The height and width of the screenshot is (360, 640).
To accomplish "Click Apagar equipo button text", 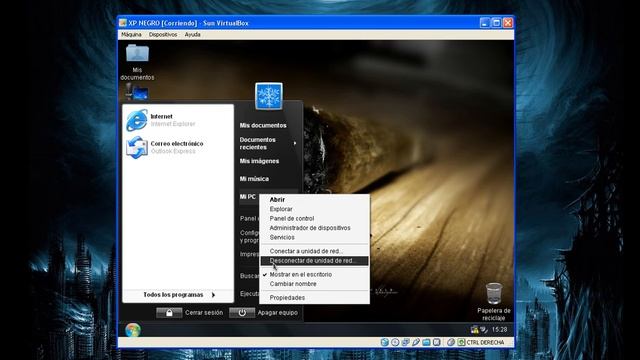I will pyautogui.click(x=278, y=313).
